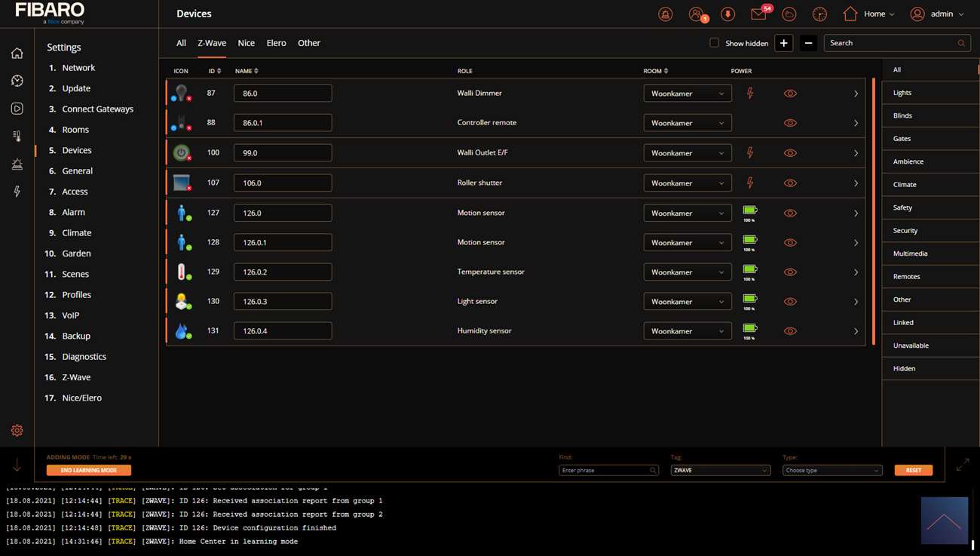This screenshot has height=556, width=980.
Task: Click the plus button to add device
Action: click(783, 43)
